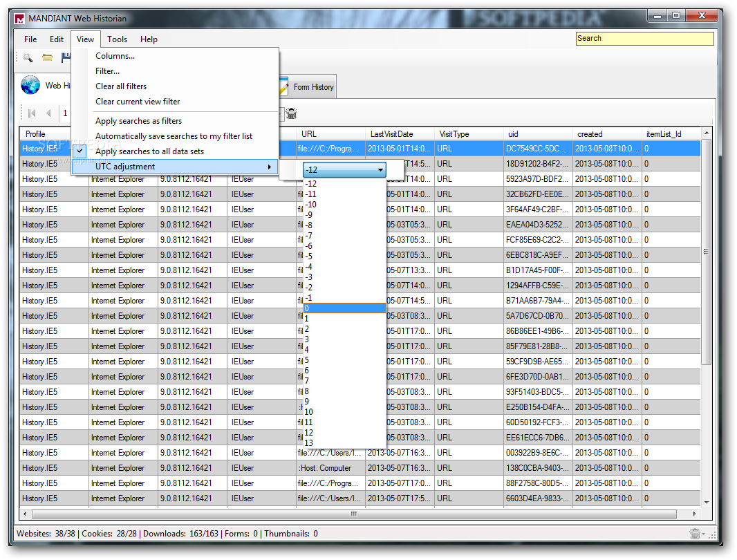This screenshot has width=737, height=560.
Task: Expand the UTC adjustment submenu arrow
Action: 270,167
